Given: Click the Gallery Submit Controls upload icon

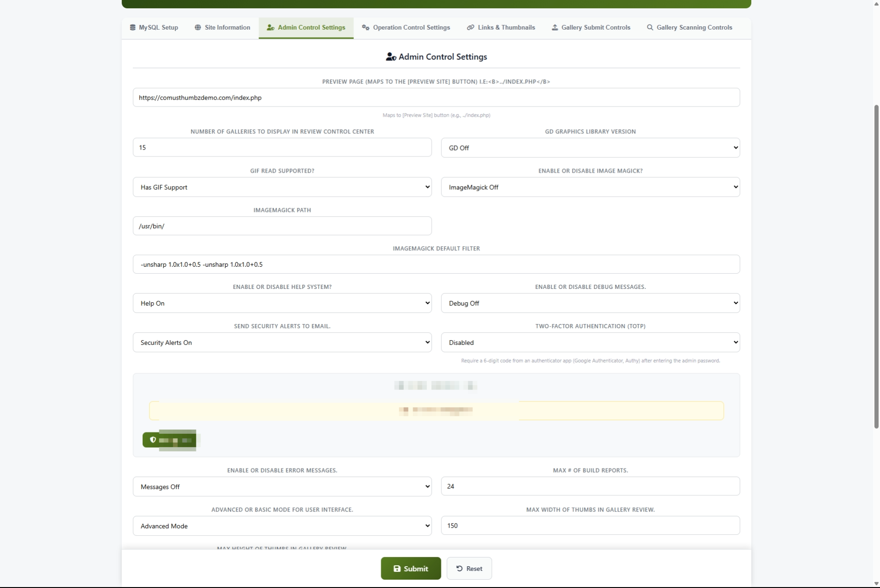Looking at the screenshot, I should click(x=554, y=28).
